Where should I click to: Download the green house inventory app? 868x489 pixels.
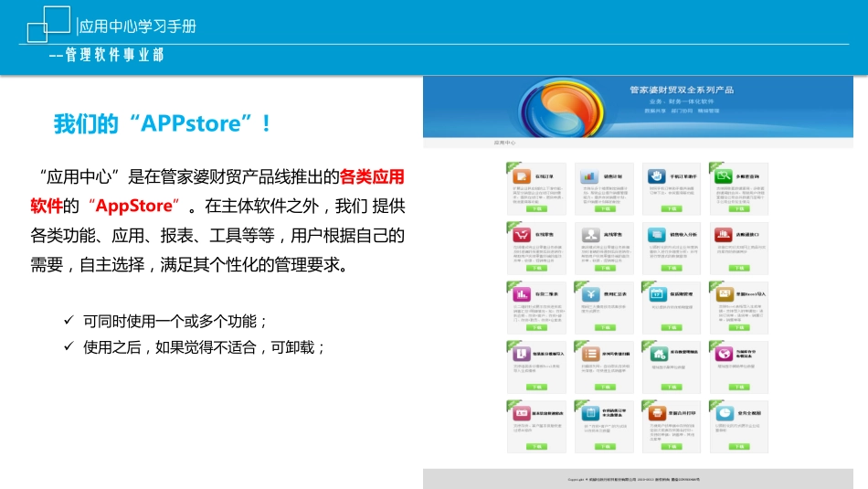pyautogui.click(x=672, y=388)
